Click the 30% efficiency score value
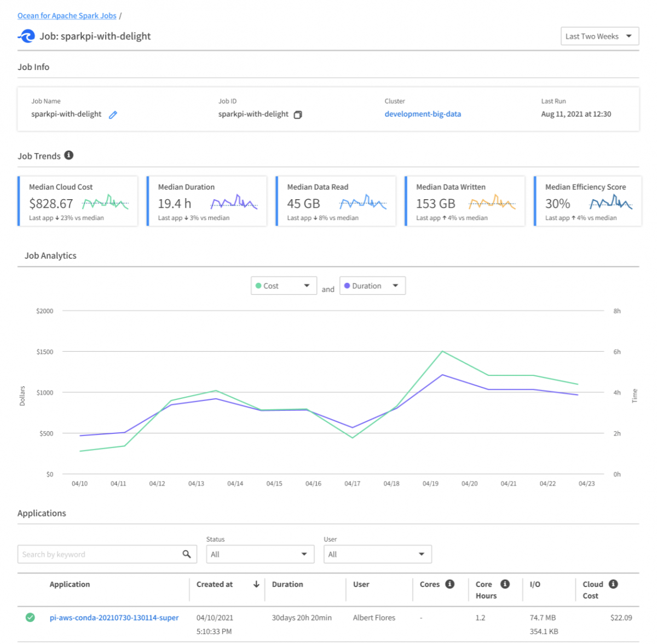657x644 pixels. [x=557, y=204]
